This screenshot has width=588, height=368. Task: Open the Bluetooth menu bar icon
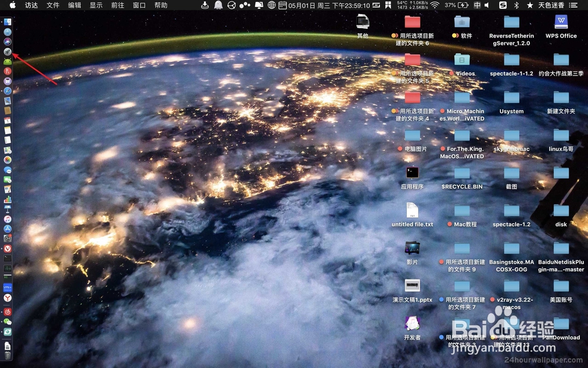[x=516, y=5]
